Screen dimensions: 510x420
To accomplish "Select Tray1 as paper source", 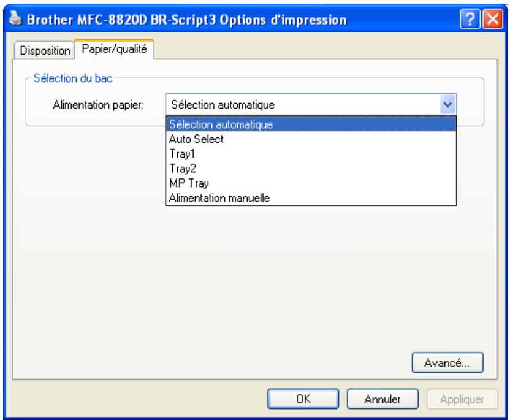I will click(311, 154).
